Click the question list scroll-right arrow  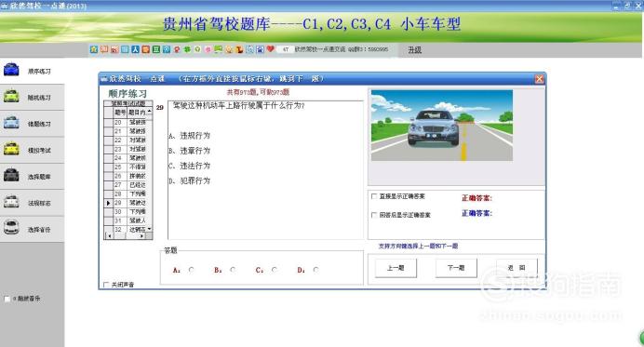(x=141, y=236)
